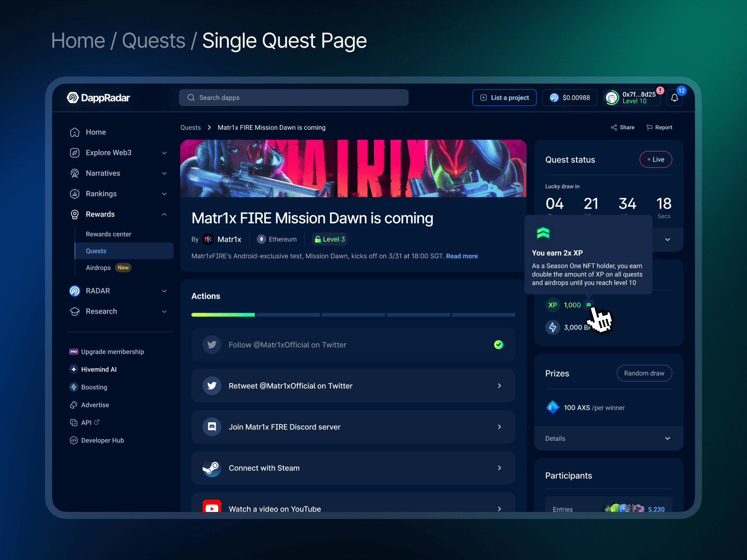Click the Upgrade membership link
The height and width of the screenshot is (560, 747).
113,351
